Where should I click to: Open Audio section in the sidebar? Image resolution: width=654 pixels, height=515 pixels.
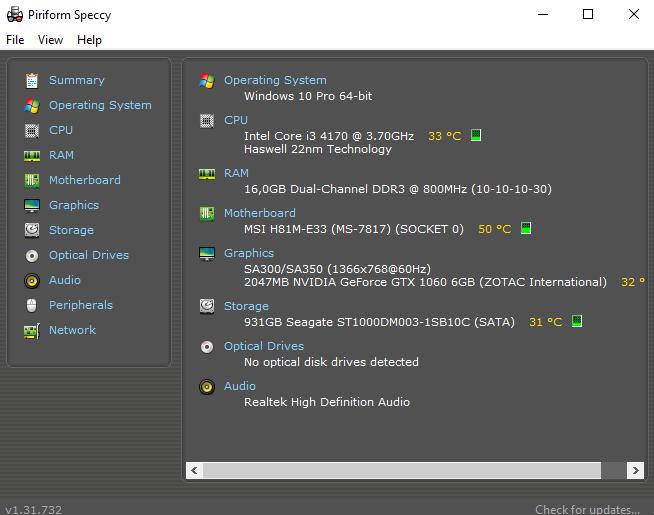pyautogui.click(x=65, y=280)
